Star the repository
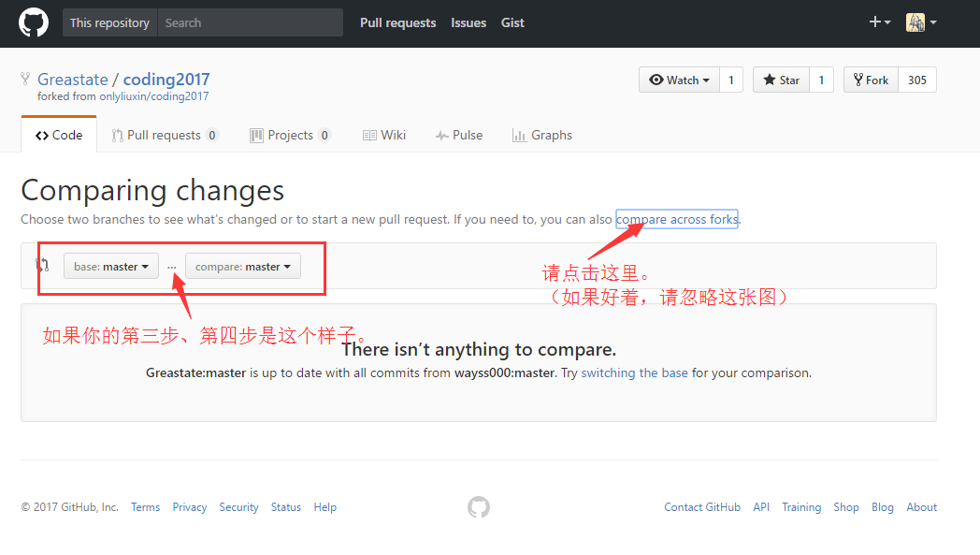 click(781, 80)
